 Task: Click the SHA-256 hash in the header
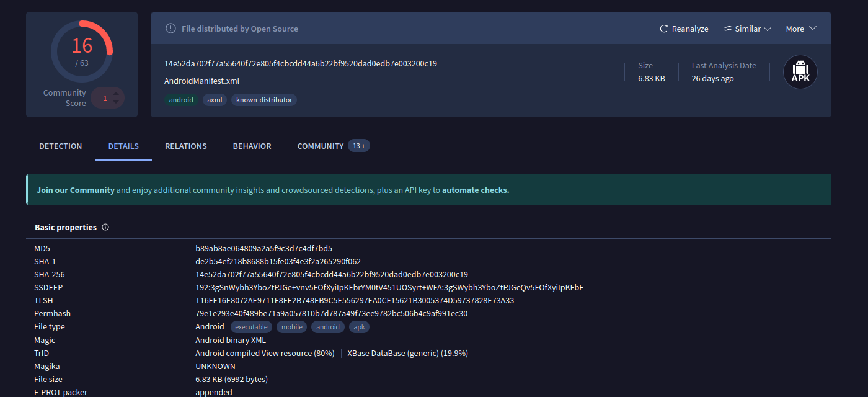(301, 64)
